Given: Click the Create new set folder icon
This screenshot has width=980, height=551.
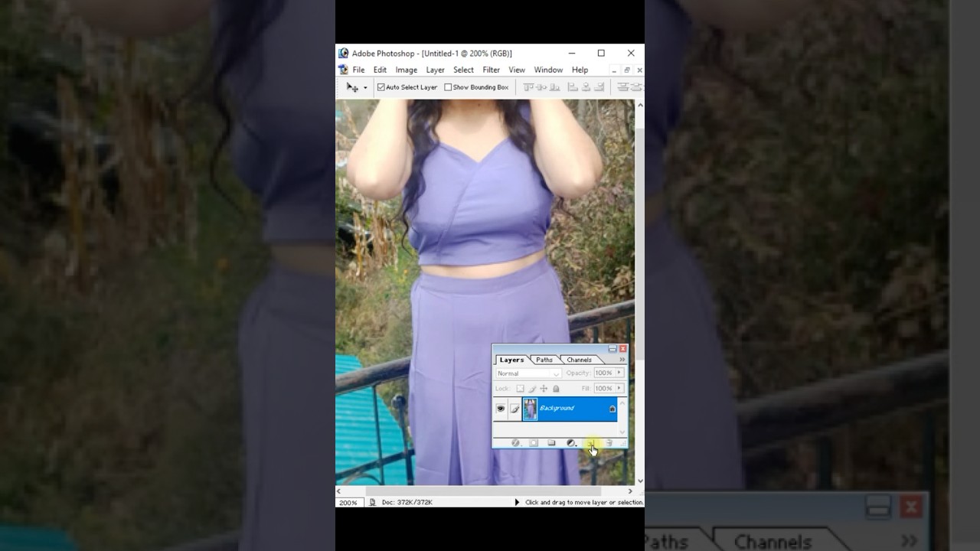Looking at the screenshot, I should 551,443.
